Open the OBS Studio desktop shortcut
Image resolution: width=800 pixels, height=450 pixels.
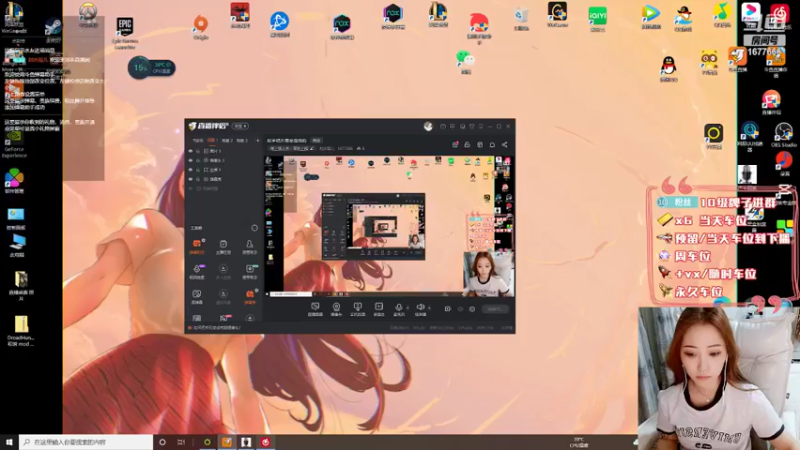pos(783,135)
